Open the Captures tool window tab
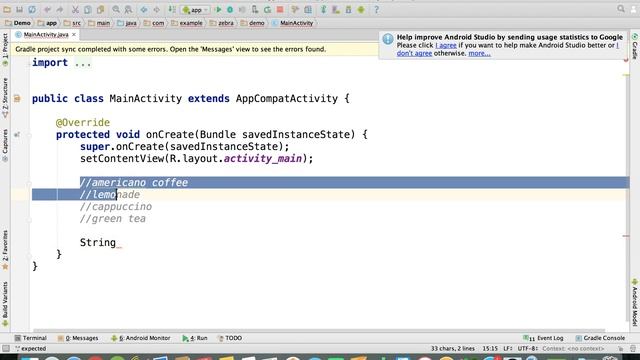Screen dimensions: 640x360 click(5, 146)
